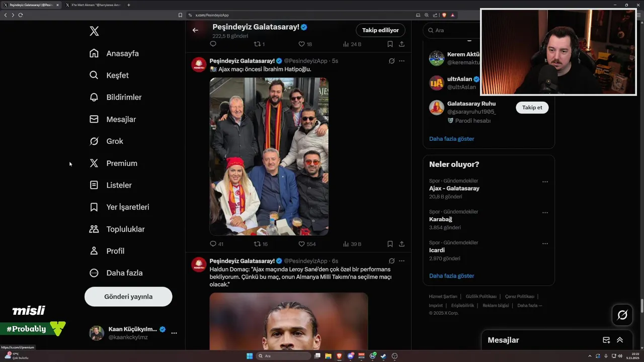Open Keşfet explore page

pyautogui.click(x=109, y=75)
